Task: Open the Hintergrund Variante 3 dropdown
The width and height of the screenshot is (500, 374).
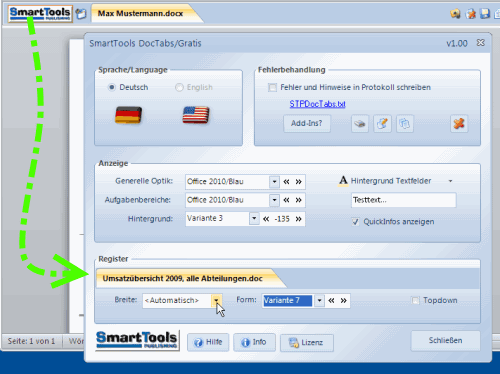Action: 254,219
